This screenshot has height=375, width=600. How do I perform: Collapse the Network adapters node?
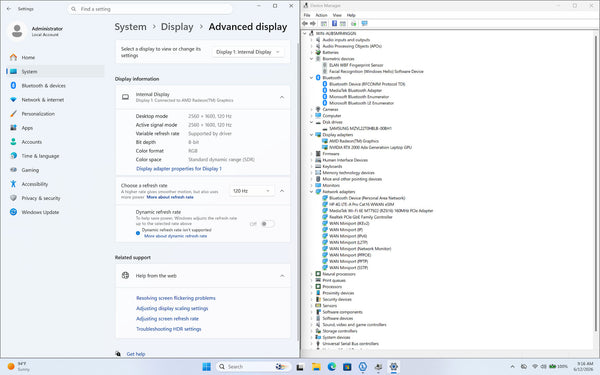311,192
